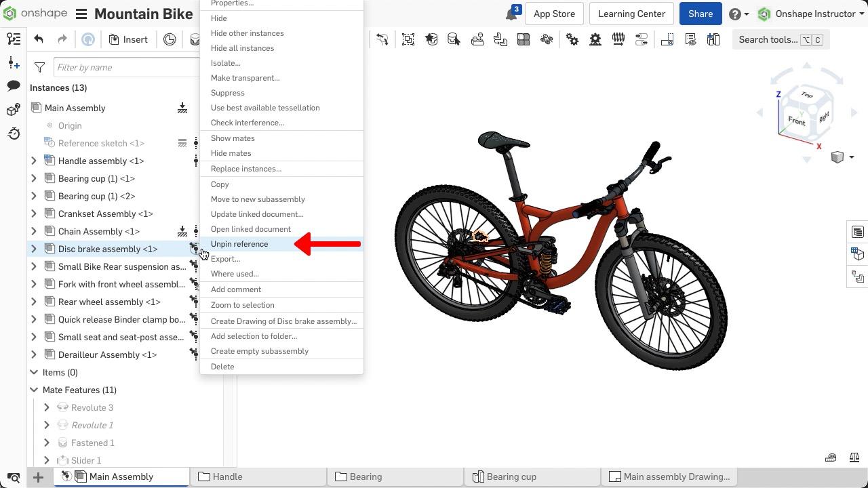Image resolution: width=868 pixels, height=488 pixels.
Task: Select the Gear relation tool
Action: coord(572,39)
